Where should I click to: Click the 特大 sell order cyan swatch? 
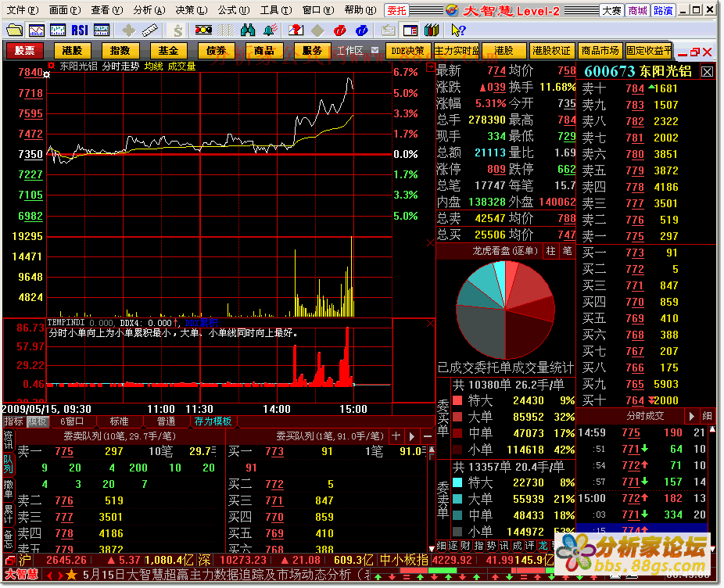click(x=457, y=482)
